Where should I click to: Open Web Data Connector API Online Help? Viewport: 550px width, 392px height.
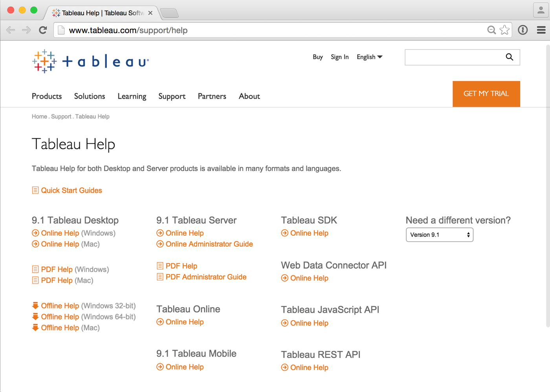click(309, 278)
